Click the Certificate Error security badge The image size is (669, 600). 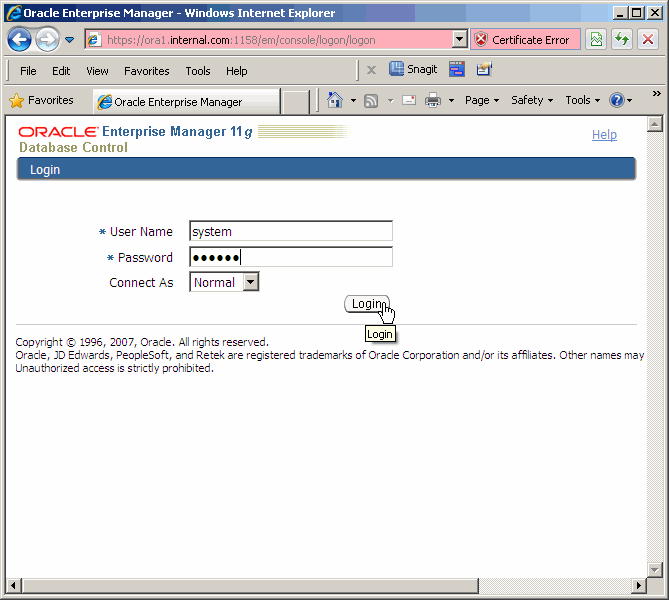pyautogui.click(x=520, y=40)
